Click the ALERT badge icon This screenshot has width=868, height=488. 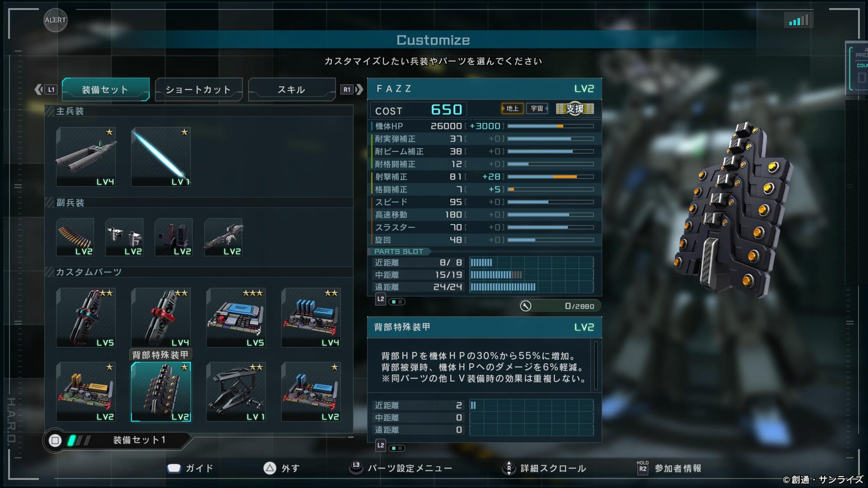[x=56, y=20]
